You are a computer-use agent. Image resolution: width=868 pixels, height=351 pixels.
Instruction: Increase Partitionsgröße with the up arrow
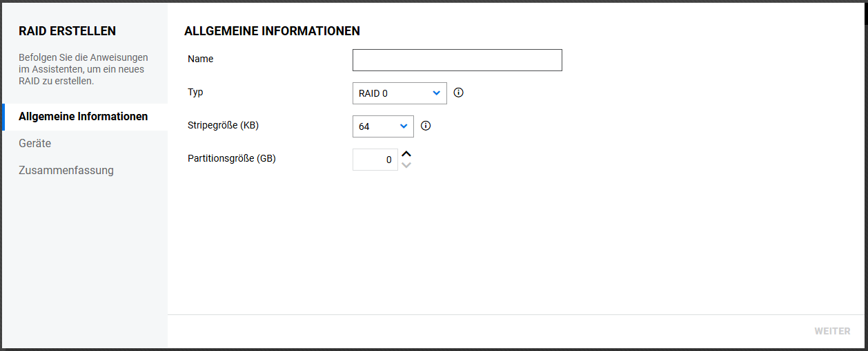tap(406, 155)
